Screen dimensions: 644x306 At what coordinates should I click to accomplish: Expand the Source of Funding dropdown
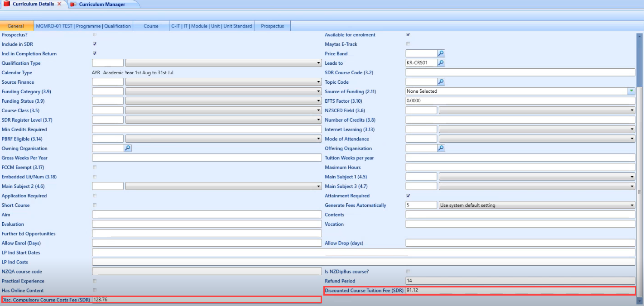(631, 91)
